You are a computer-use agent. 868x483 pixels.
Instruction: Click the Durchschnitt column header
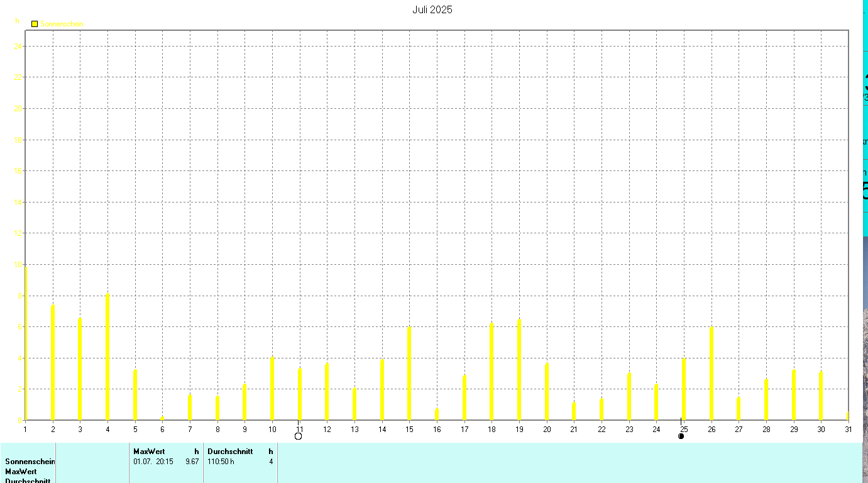[x=230, y=452]
